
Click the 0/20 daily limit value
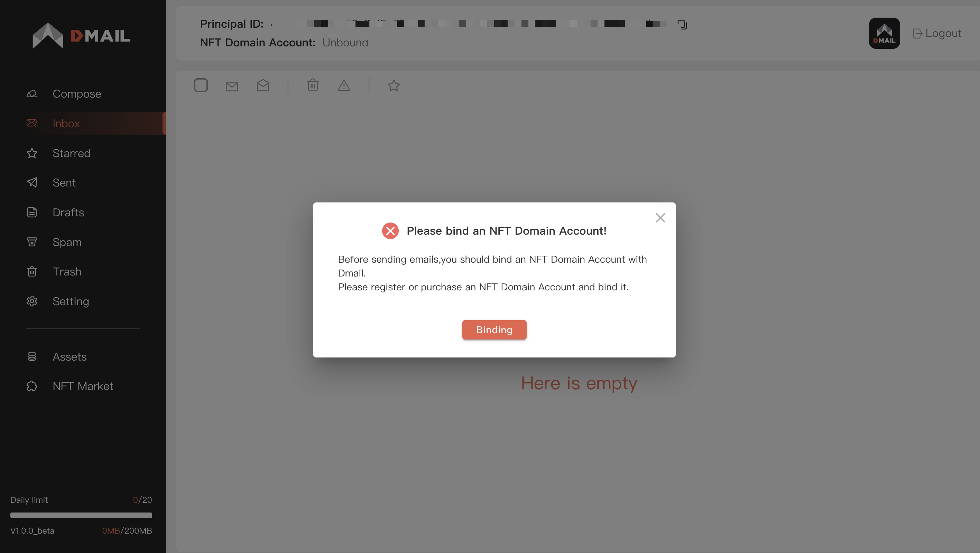point(142,500)
